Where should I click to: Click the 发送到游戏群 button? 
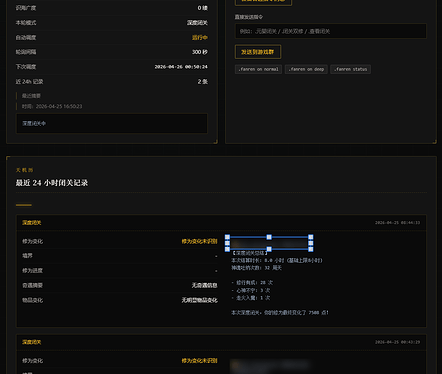click(x=258, y=52)
